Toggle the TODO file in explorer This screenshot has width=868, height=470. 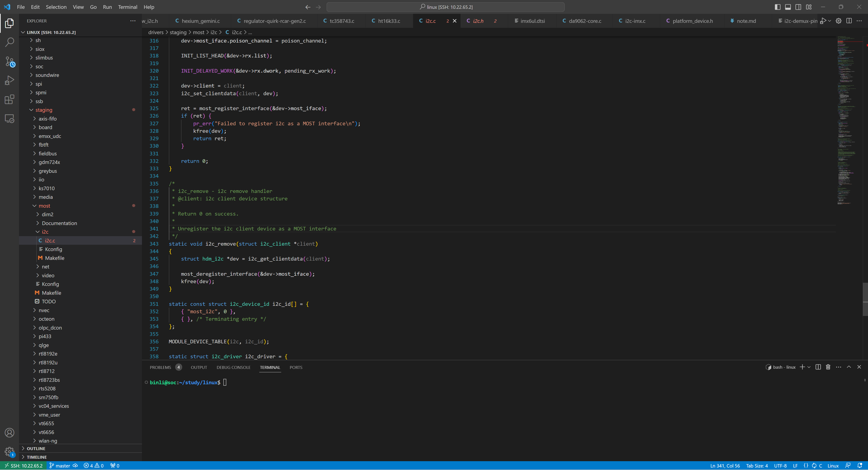click(x=49, y=301)
